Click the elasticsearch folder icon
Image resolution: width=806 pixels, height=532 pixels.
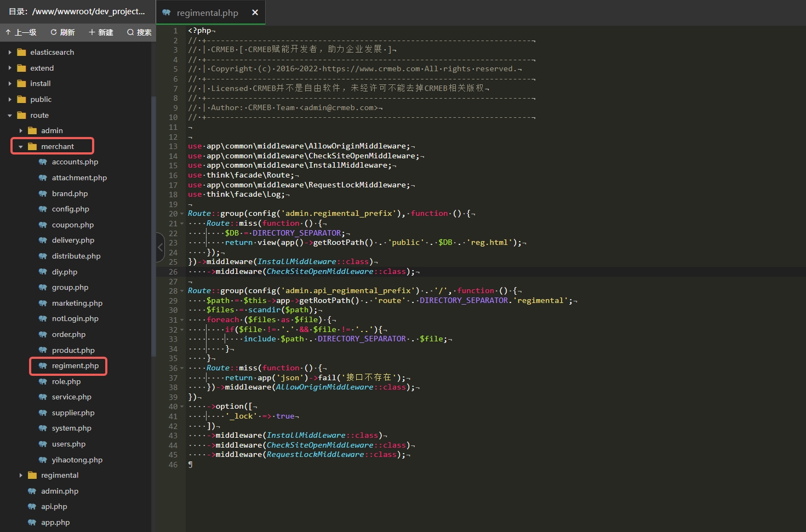coord(21,52)
